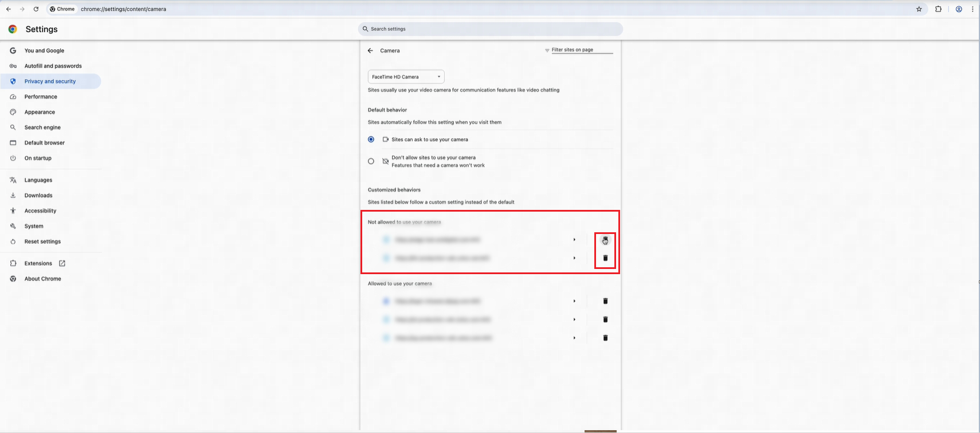Open the profile avatar icon
This screenshot has width=980, height=433.
959,9
